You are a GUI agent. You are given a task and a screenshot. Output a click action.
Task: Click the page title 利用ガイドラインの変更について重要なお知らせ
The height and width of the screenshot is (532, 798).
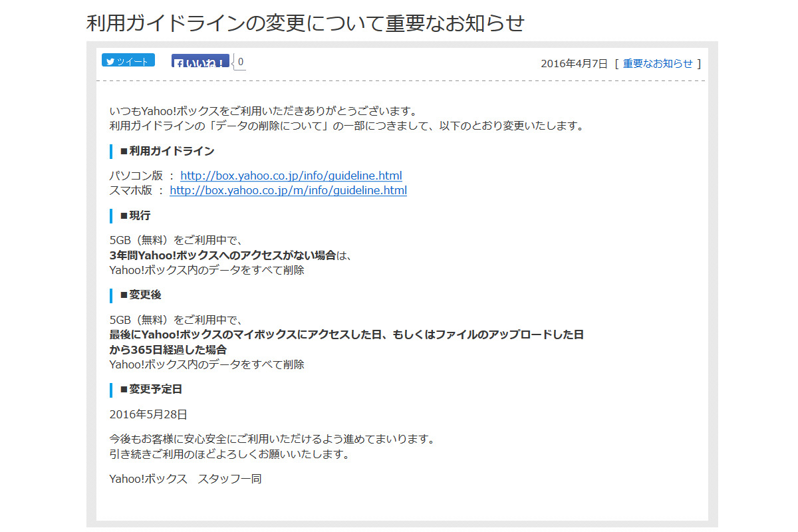(305, 23)
